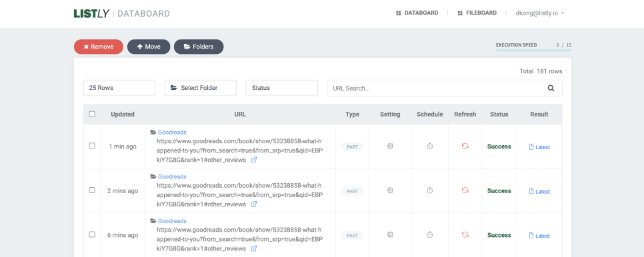Sort by the Updated column header
This screenshot has width=644, height=257.
coord(123,115)
